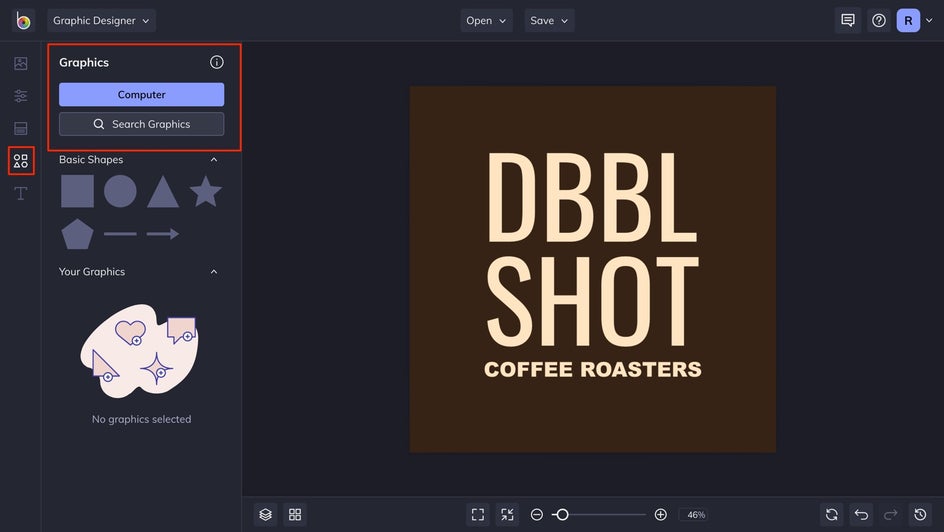Open the history clock icon
Image resolution: width=944 pixels, height=532 pixels.
coord(921,515)
